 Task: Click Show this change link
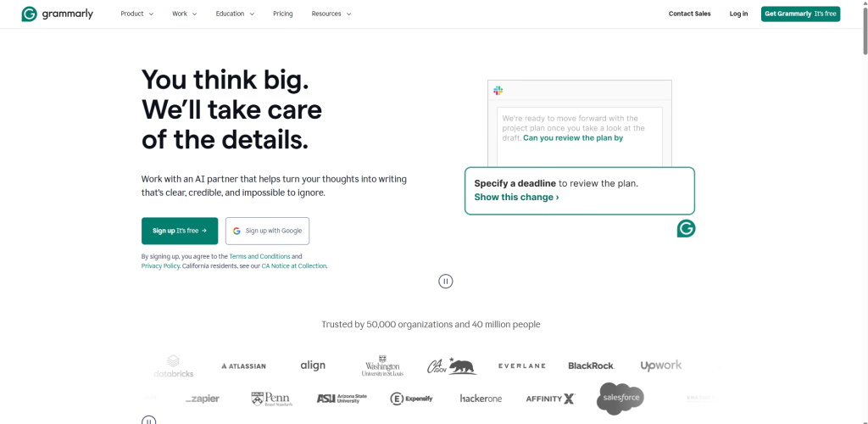tap(516, 197)
